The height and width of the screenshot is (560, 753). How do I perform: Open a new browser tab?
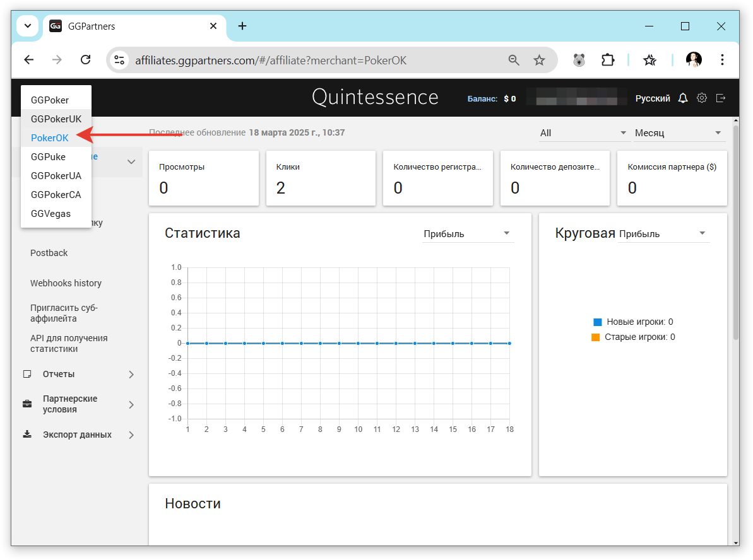[242, 26]
